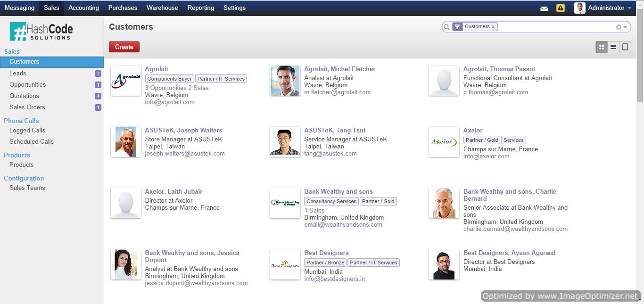Viewport: 644px width, 304px height.
Task: Open Sales Teams in Configuration
Action: tap(52, 188)
